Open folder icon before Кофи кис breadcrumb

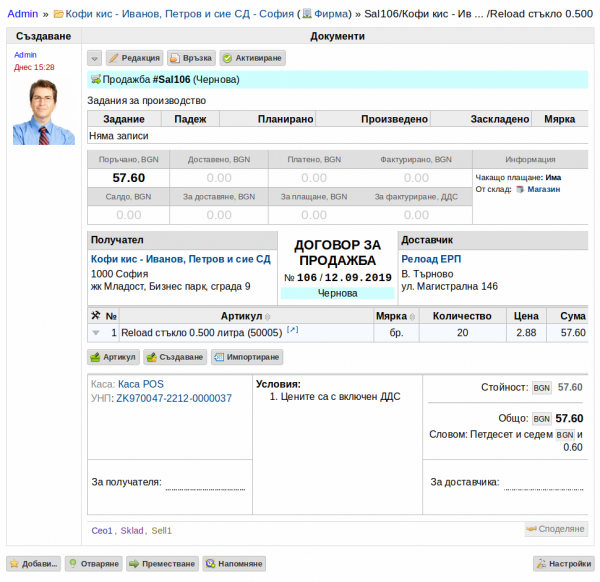59,14
